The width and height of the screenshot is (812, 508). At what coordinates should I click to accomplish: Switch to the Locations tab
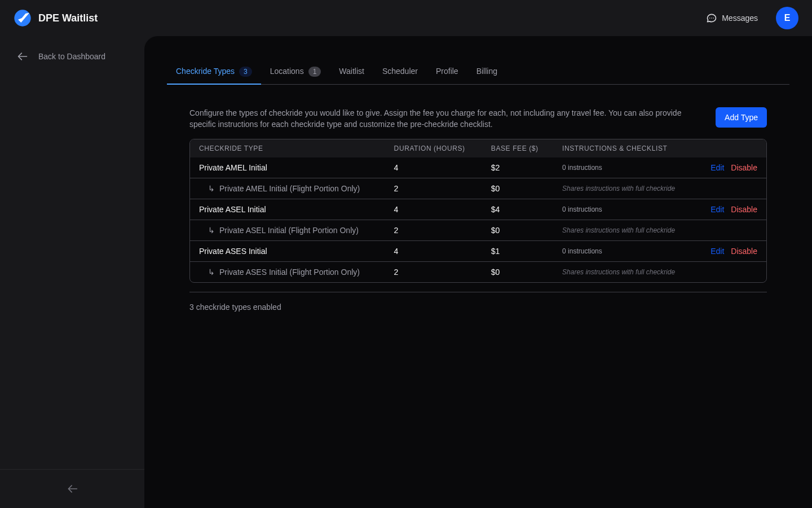[286, 71]
